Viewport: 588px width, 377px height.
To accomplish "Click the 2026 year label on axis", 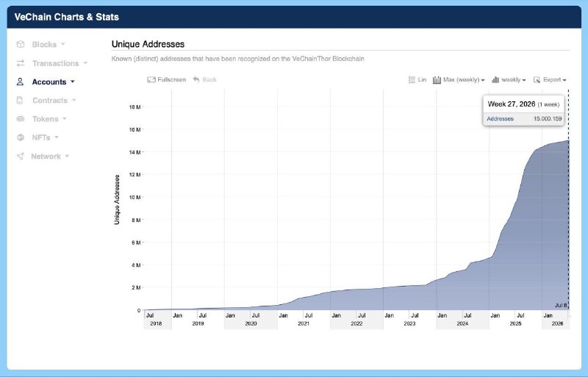I will (557, 323).
